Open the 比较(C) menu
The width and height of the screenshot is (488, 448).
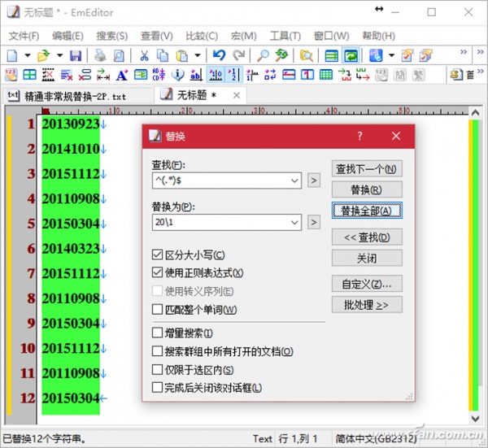pyautogui.click(x=202, y=36)
